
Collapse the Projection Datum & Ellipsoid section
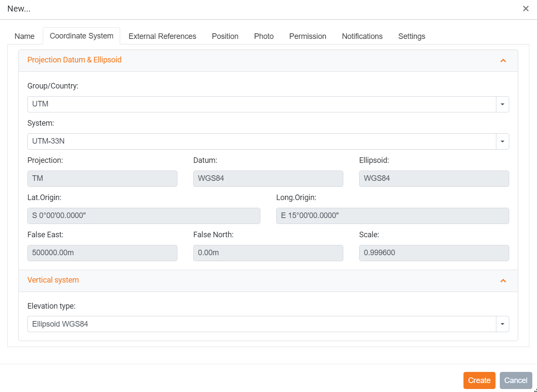[x=503, y=60]
